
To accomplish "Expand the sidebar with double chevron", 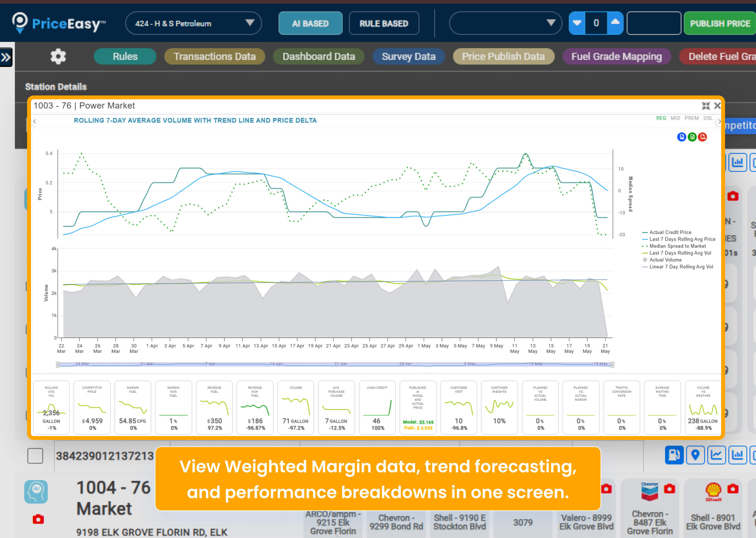I will click(6, 57).
